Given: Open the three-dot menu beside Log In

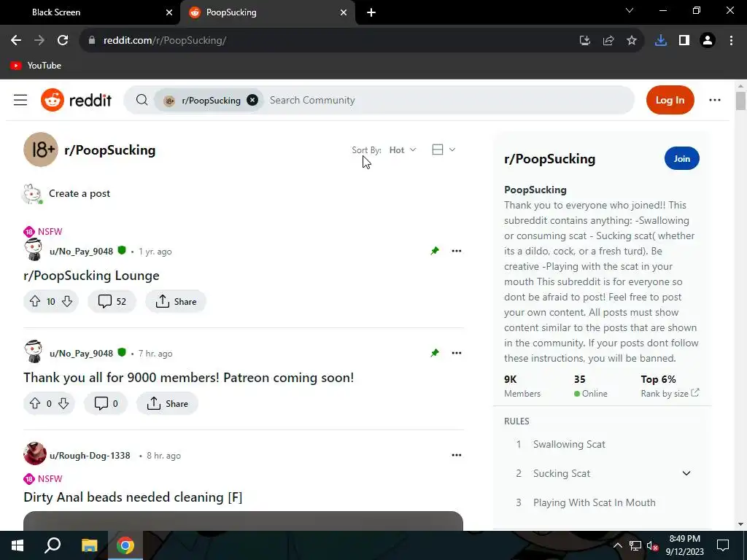Looking at the screenshot, I should pos(715,100).
